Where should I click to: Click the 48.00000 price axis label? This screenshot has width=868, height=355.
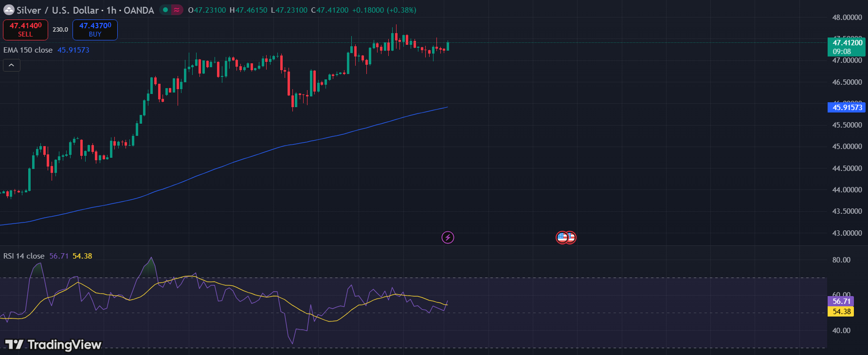pos(847,18)
